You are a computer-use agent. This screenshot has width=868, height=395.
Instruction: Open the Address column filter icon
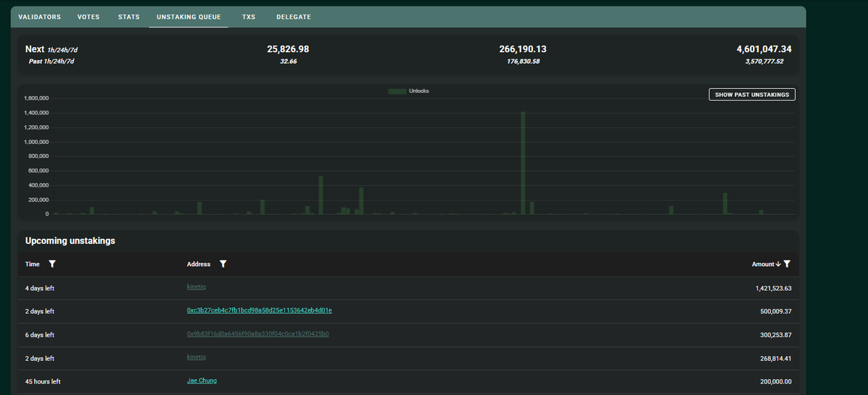point(223,264)
